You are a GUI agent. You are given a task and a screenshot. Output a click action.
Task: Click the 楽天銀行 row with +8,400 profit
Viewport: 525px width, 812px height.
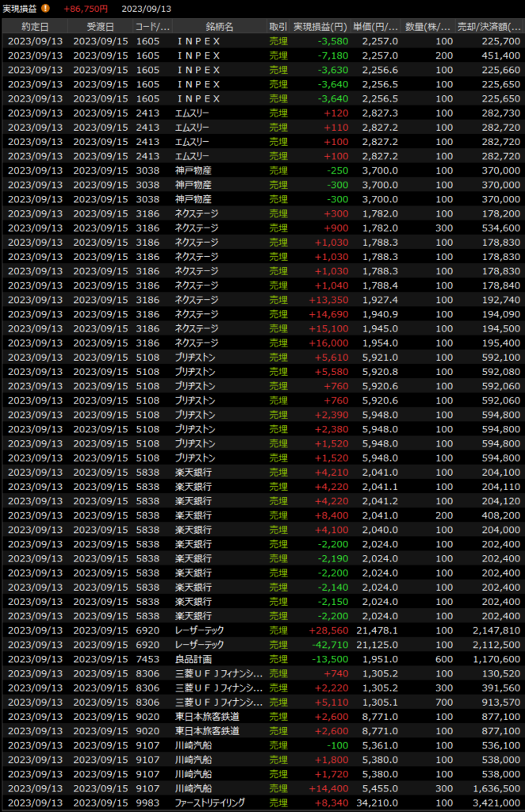(262, 515)
